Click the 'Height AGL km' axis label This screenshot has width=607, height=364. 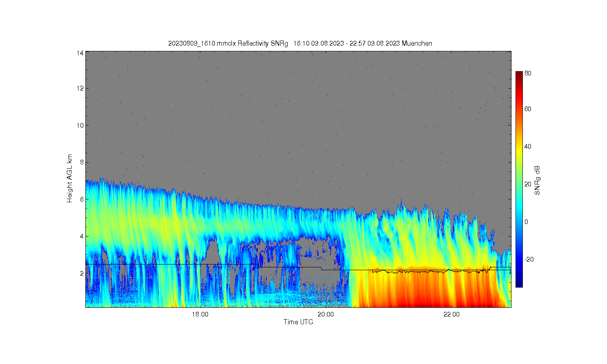70,178
